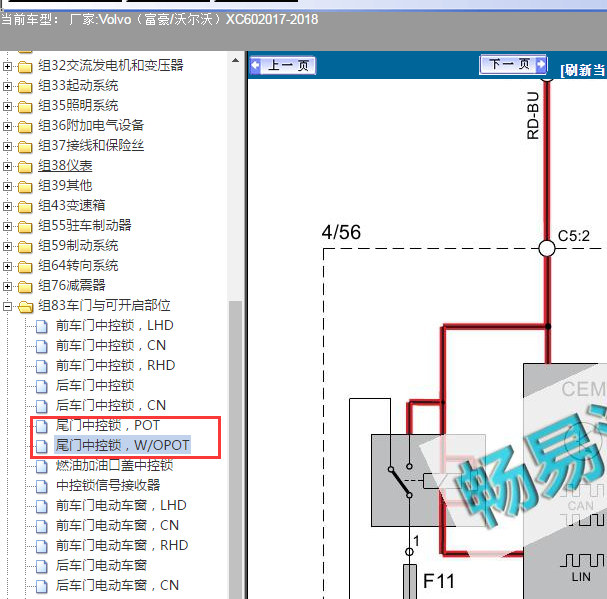The image size is (607, 599).
Task: Expand the 组33起动系统 tree node
Action: [7, 86]
